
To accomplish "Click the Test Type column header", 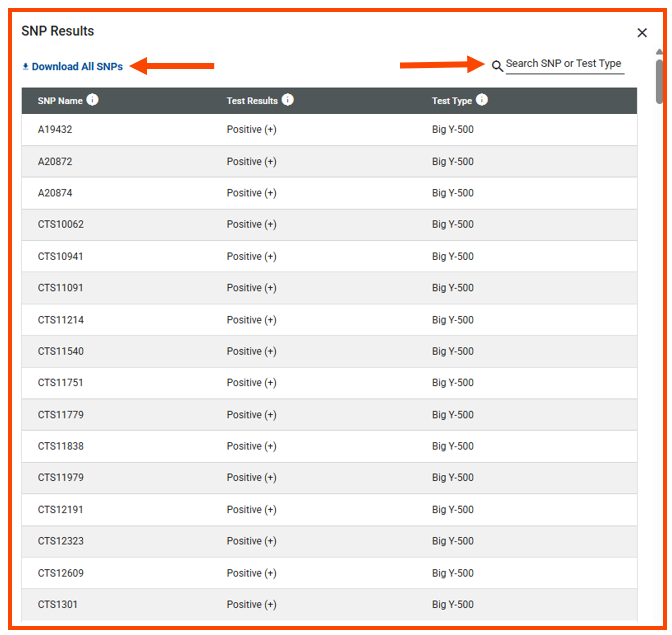I will 452,101.
